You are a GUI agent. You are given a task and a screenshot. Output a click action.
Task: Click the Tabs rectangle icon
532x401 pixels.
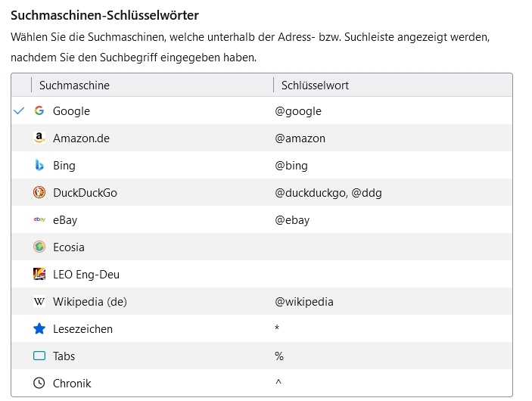point(39,356)
